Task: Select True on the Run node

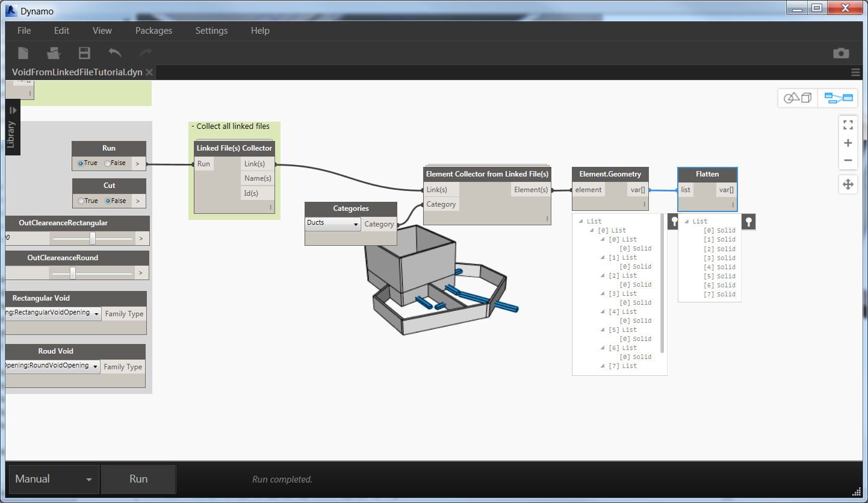Action: (x=81, y=163)
